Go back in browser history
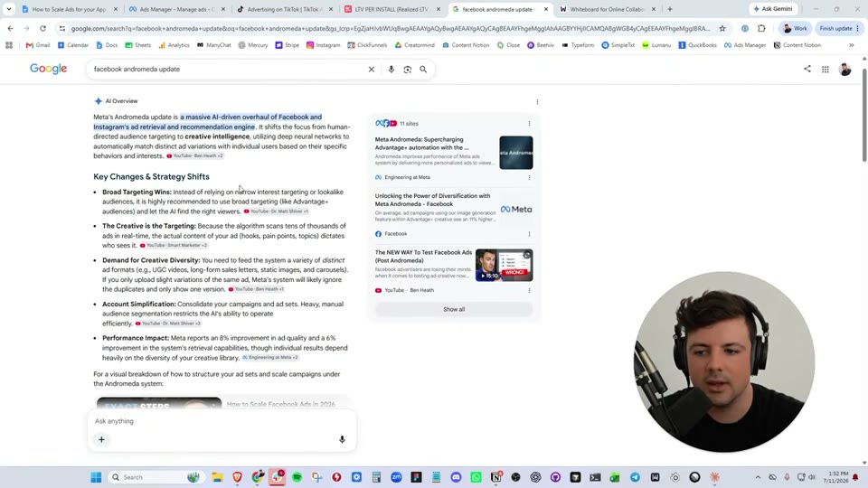 11,28
